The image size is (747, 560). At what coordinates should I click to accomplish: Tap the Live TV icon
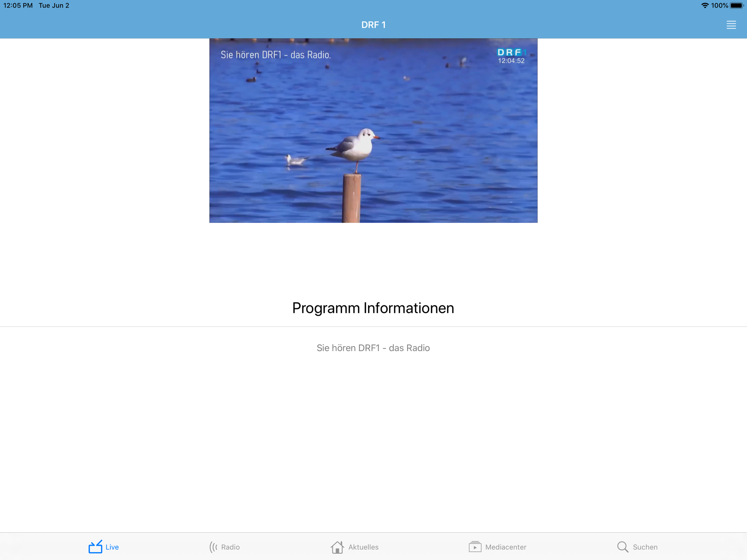point(96,547)
